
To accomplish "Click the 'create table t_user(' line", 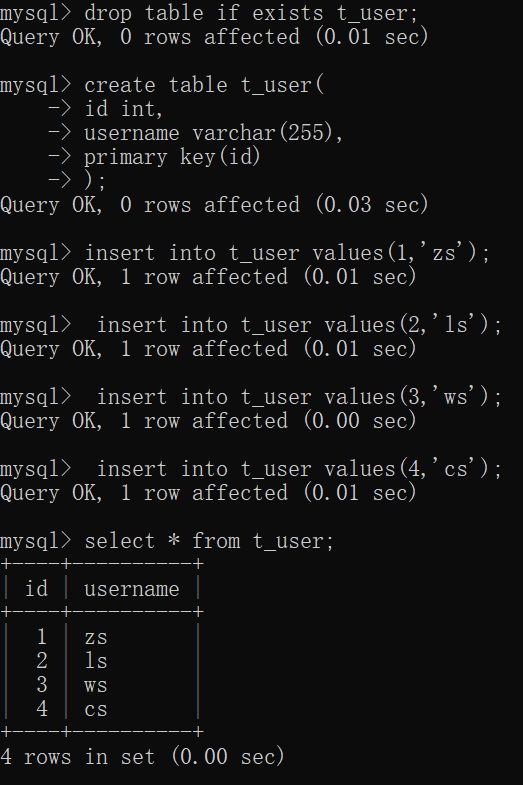I will pyautogui.click(x=204, y=85).
